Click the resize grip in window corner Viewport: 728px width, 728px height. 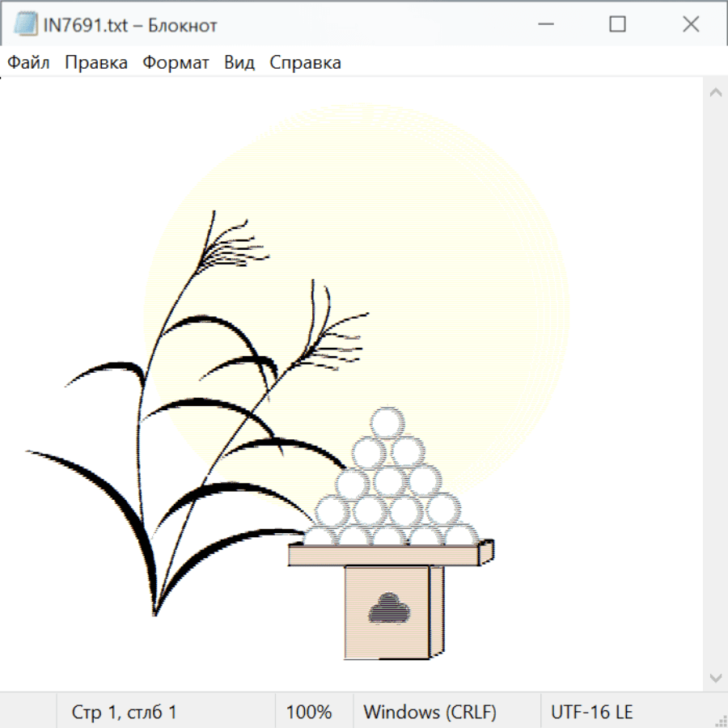(x=720, y=720)
